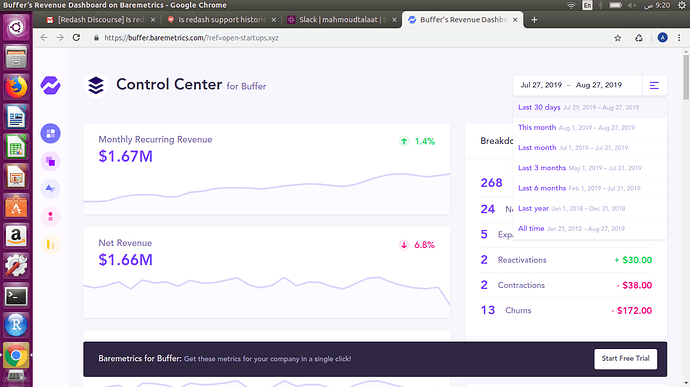Click the -$172.00 churn amount
The width and height of the screenshot is (690, 387).
click(x=632, y=311)
